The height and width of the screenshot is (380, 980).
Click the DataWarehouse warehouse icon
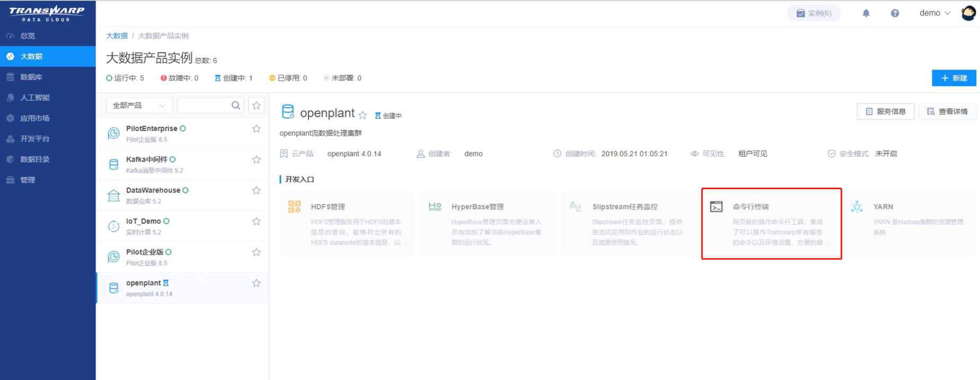click(x=113, y=196)
